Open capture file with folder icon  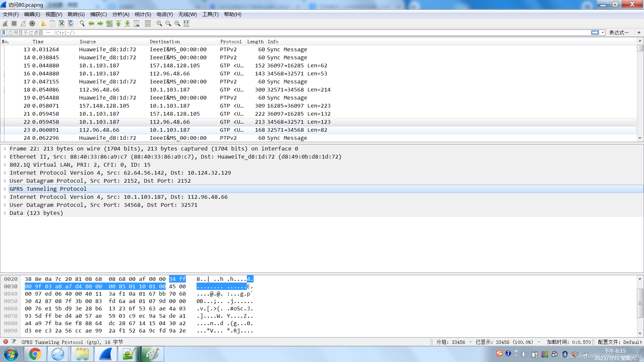pos(43,23)
